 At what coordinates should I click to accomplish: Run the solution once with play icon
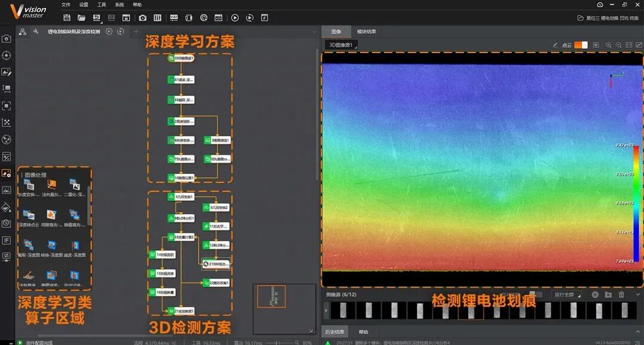tap(235, 18)
